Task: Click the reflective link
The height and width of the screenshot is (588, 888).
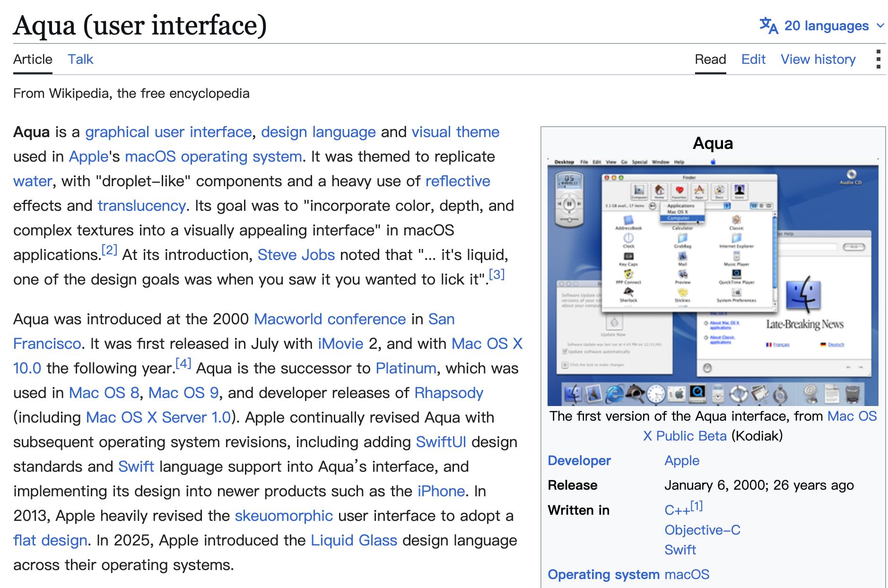Action: click(458, 181)
